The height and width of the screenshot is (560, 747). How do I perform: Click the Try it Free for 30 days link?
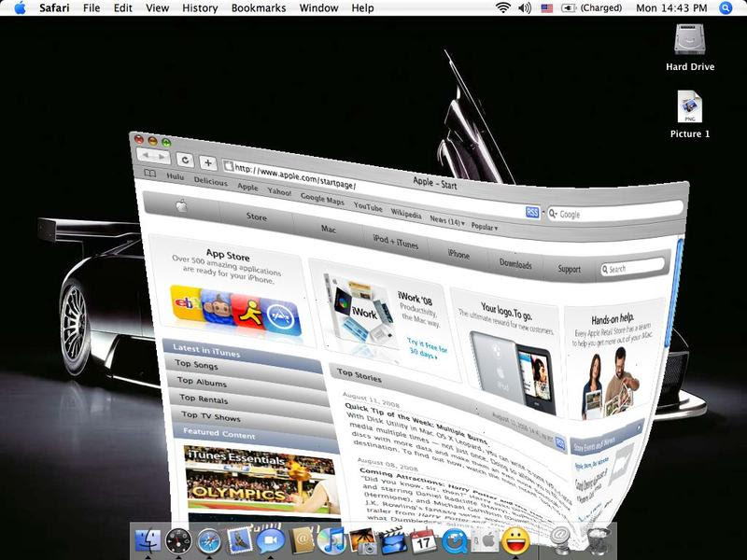427,348
